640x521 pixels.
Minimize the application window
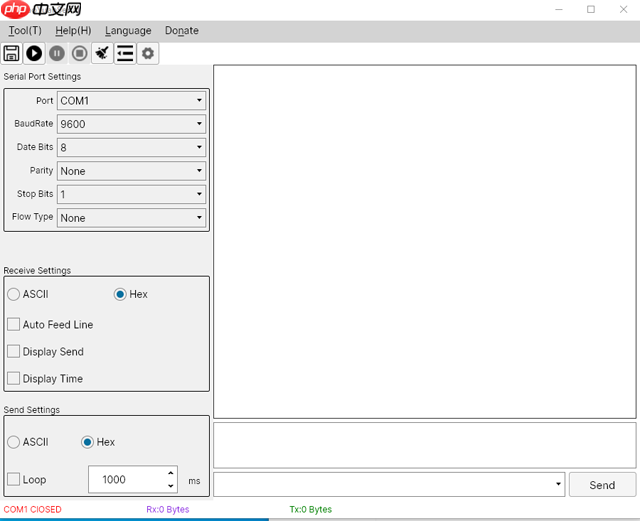559,9
